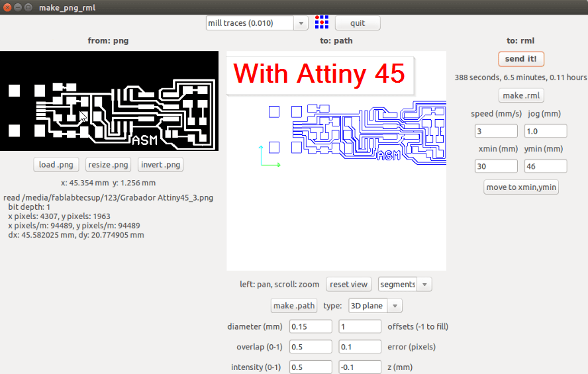The height and width of the screenshot is (374, 588).
Task: Close the make_png_rml window
Action: 7,7
